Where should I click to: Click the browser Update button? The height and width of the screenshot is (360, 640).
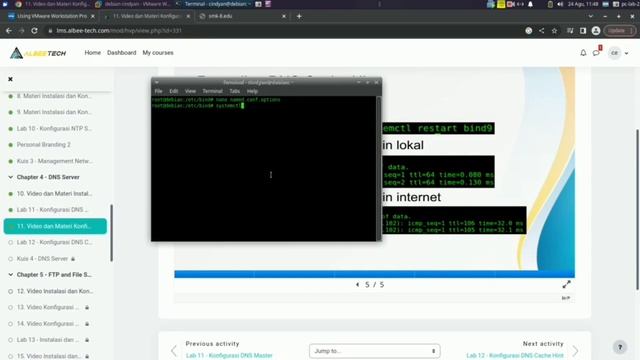(619, 31)
